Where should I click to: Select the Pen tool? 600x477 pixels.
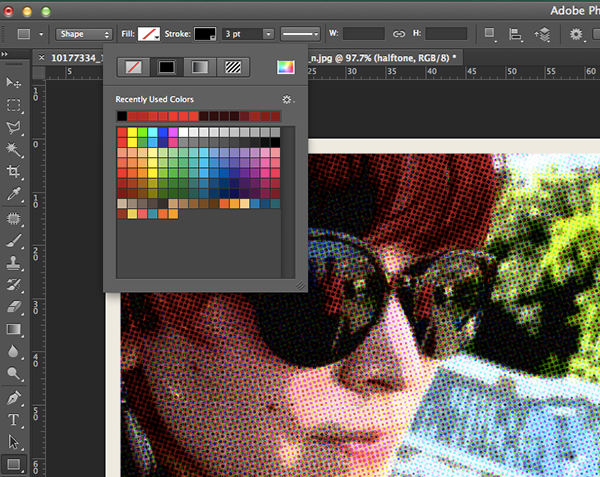tap(14, 397)
